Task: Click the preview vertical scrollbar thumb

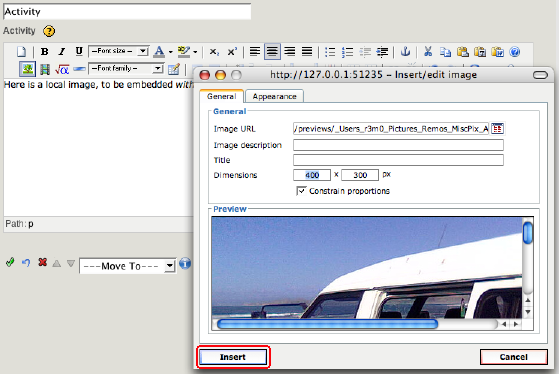Action: 528,233
